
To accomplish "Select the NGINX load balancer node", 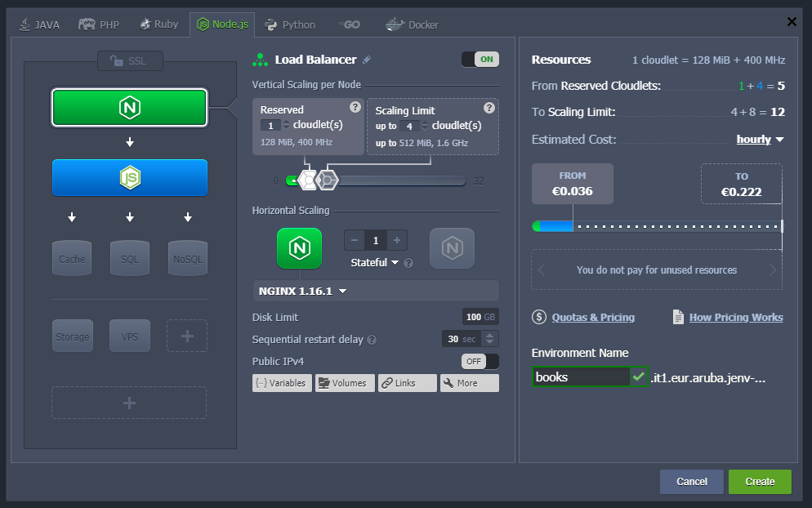I will tap(129, 107).
